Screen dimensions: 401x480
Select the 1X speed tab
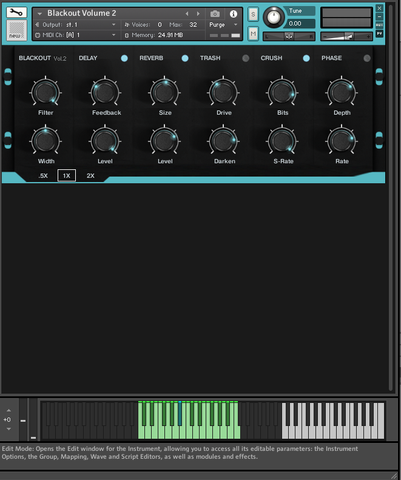pyautogui.click(x=67, y=176)
